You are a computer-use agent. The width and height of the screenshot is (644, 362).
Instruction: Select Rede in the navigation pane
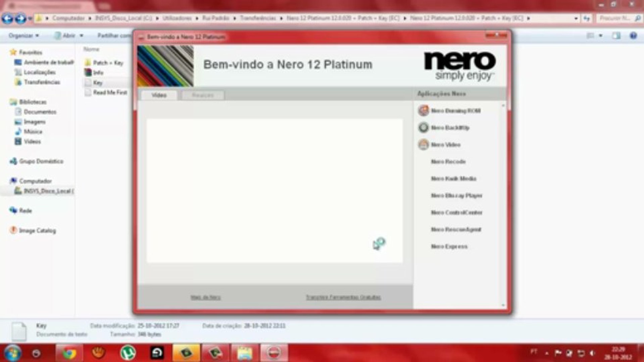pyautogui.click(x=26, y=211)
